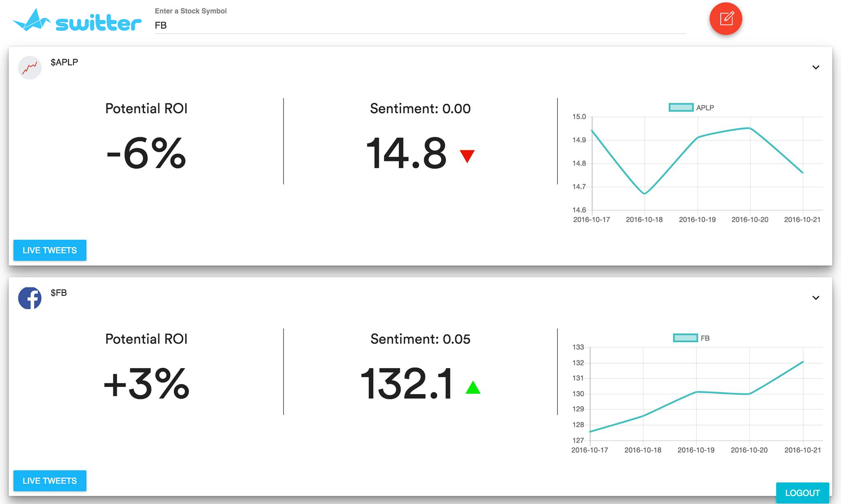This screenshot has height=504, width=841.
Task: Click the APLP teal legend color box
Action: coord(681,108)
